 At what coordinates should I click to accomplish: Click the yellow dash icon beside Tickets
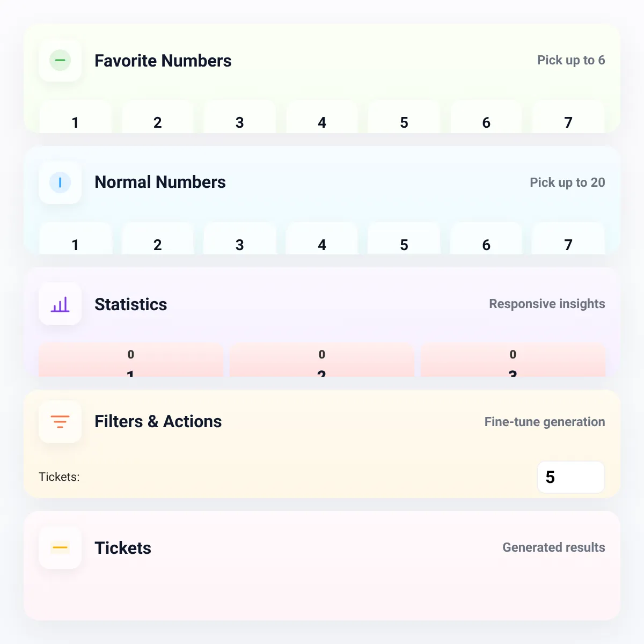click(60, 547)
